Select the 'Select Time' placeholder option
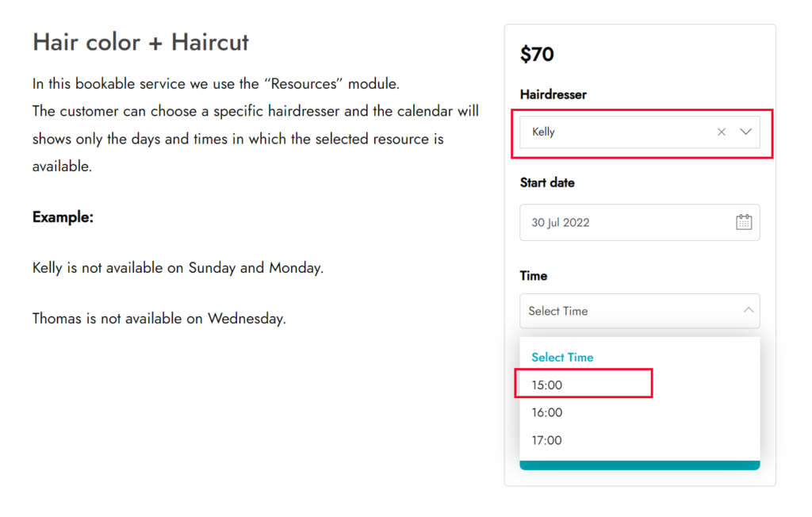This screenshot has width=812, height=517. coord(562,358)
